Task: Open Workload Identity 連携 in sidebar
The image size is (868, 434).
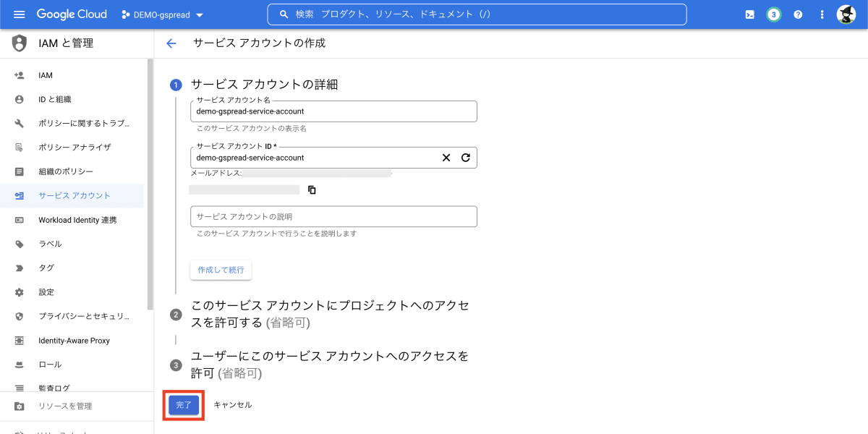Action: click(77, 220)
